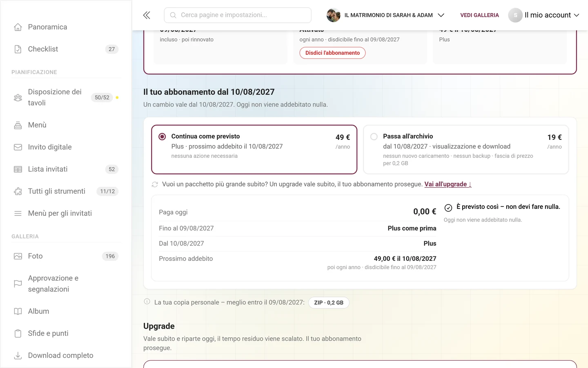
Task: Click the Menù per gli invitati lines icon
Action: tap(18, 213)
